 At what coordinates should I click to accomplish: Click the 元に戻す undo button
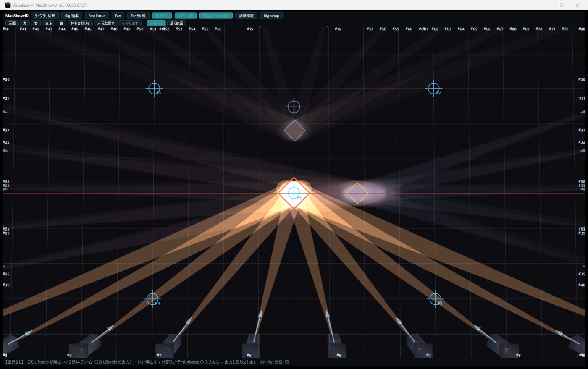[106, 23]
